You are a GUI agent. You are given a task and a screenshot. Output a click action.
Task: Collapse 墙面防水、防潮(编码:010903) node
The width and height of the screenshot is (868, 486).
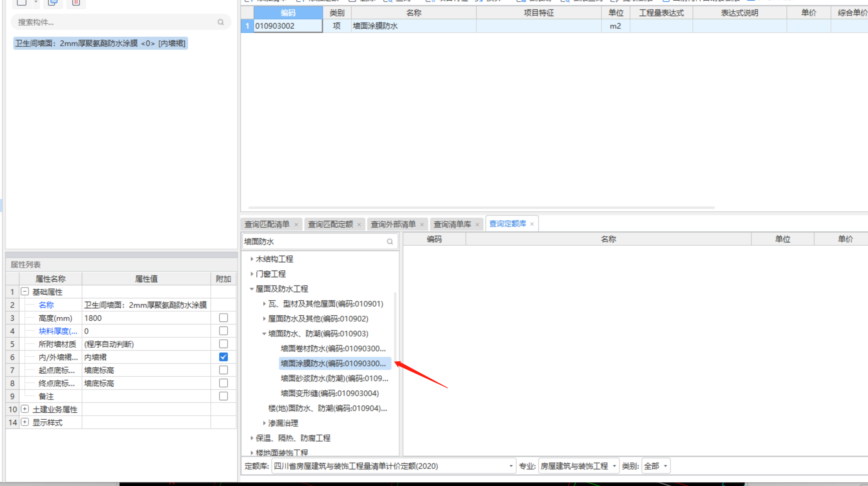click(x=264, y=334)
